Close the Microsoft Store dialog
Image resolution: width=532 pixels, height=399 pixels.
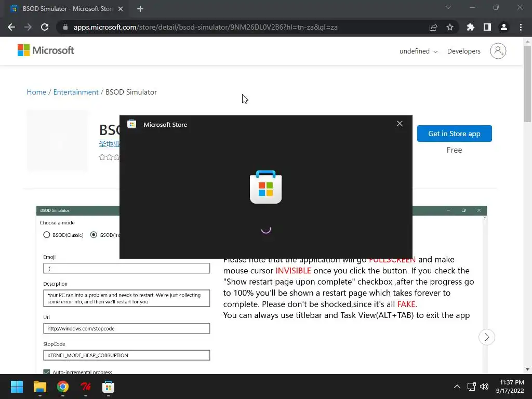click(400, 124)
